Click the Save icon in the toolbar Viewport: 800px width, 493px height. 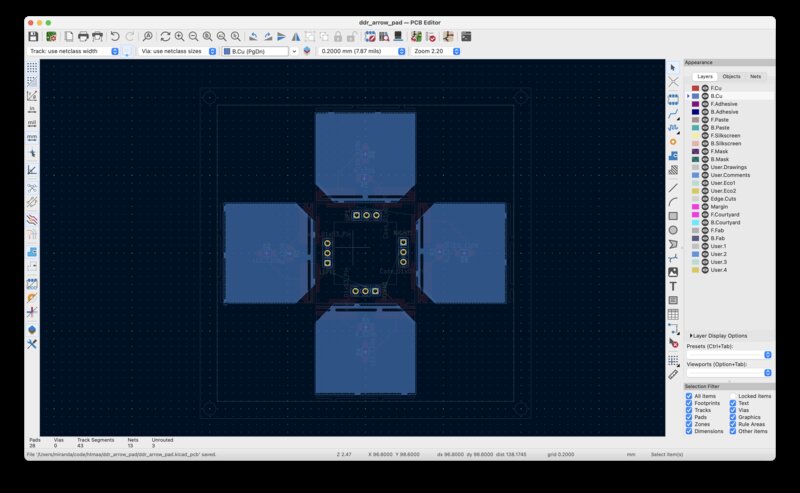click(33, 36)
